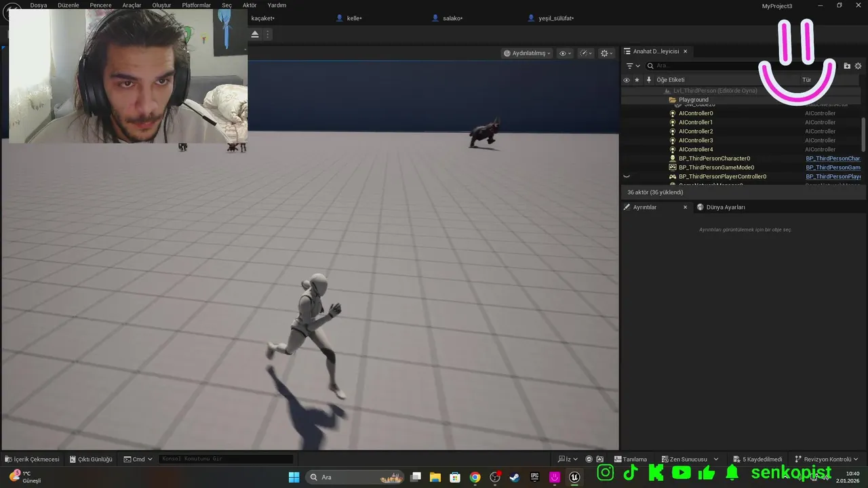This screenshot has height=488, width=868.
Task: Open Google Chrome from the taskbar
Action: tap(475, 477)
